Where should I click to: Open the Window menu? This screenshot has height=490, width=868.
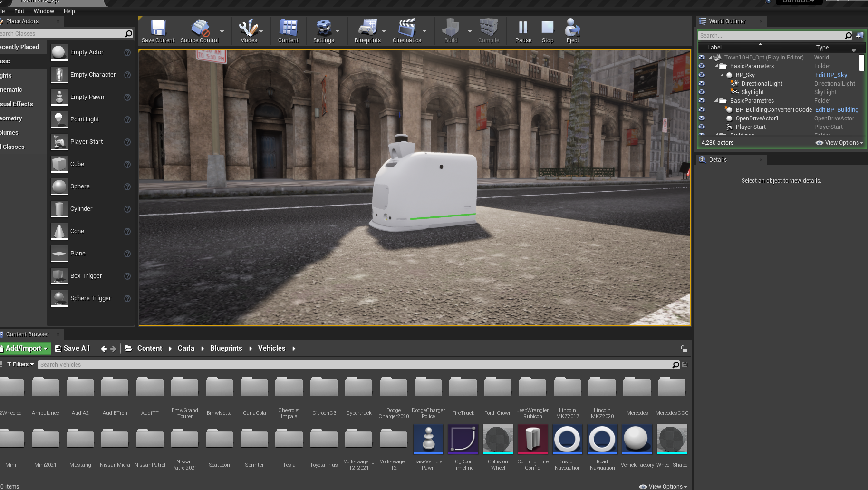pos(44,11)
